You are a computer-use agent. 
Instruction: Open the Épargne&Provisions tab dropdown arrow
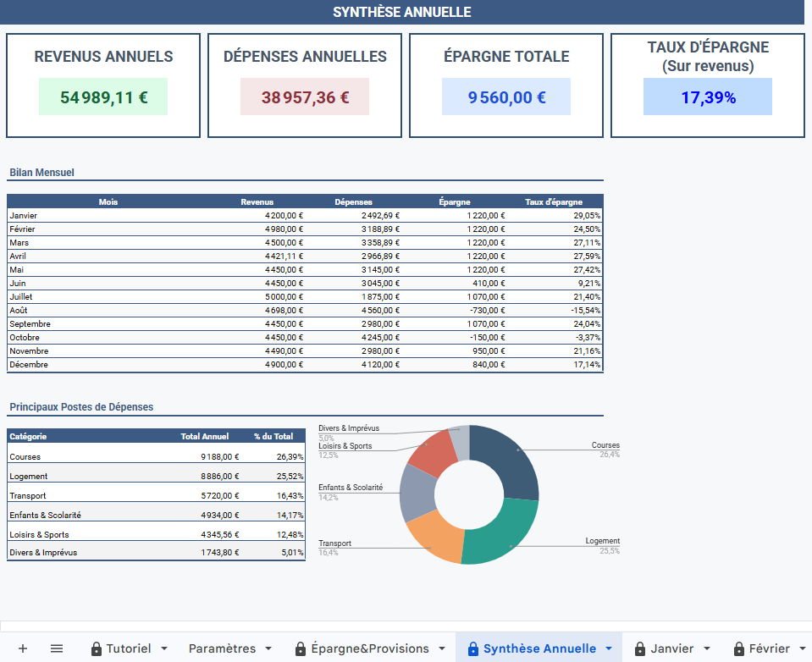click(x=442, y=648)
